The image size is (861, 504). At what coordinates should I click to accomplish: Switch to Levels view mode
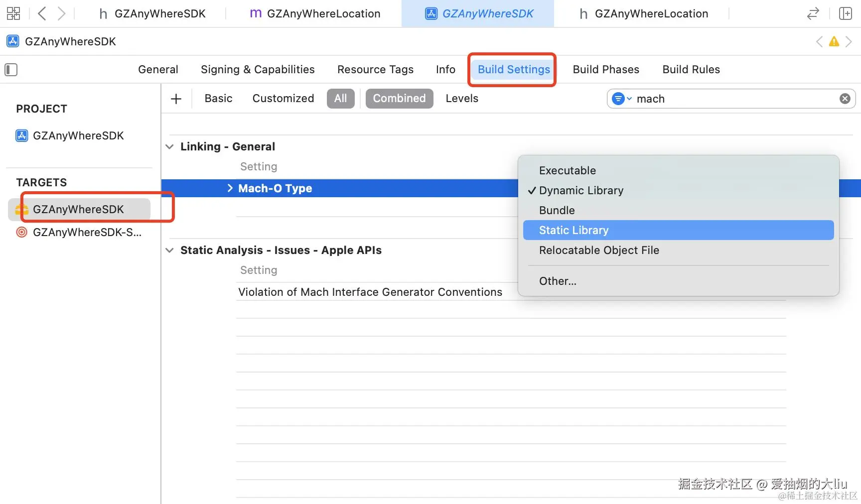(462, 99)
